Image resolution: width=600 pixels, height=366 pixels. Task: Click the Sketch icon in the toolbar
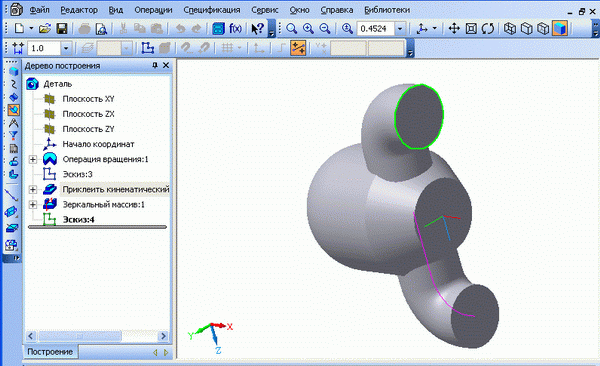(x=147, y=48)
